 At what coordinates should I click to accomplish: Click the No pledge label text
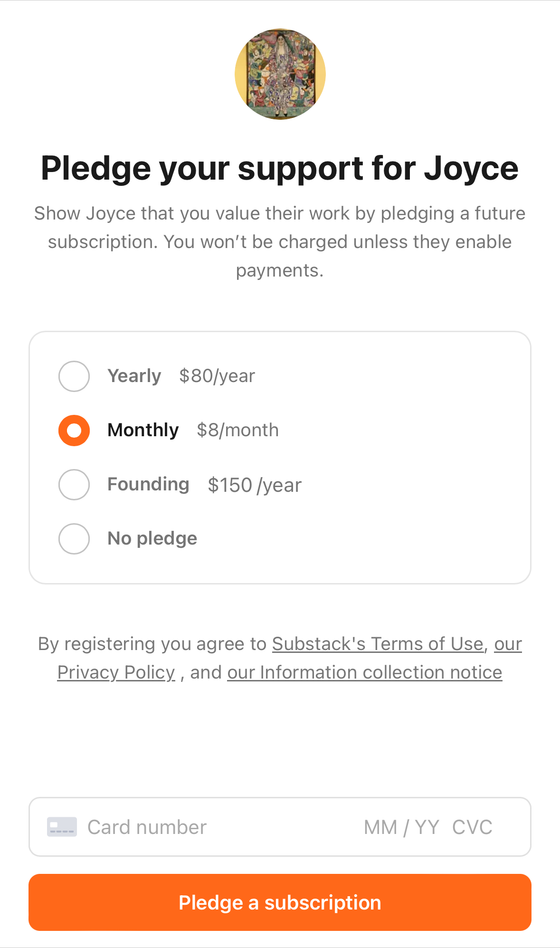coord(152,538)
